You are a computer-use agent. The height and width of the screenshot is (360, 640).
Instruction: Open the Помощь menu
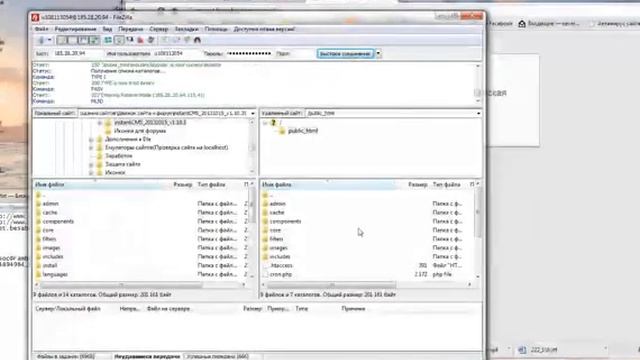tap(216, 29)
